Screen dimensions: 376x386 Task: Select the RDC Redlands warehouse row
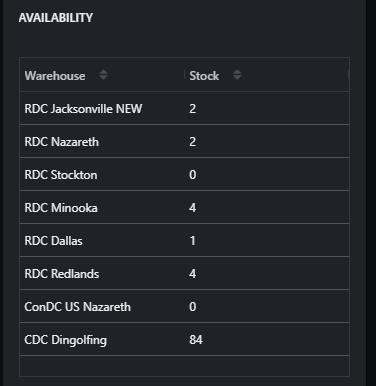(x=184, y=273)
